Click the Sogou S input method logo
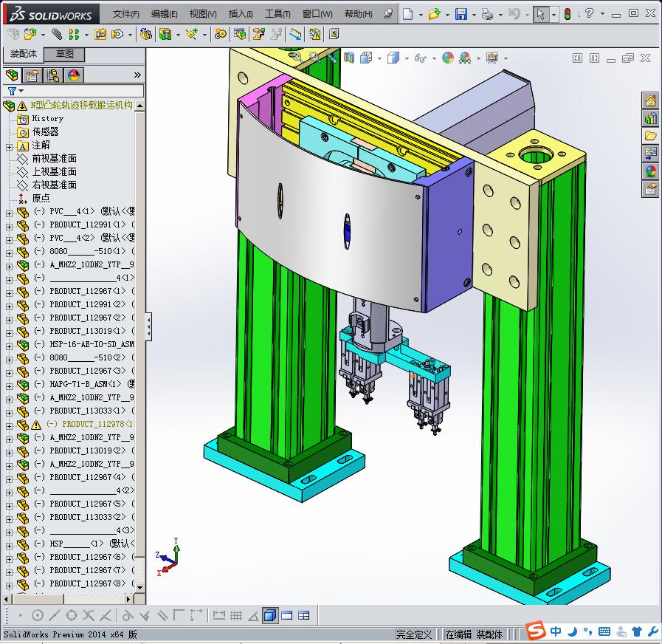 pos(536,631)
